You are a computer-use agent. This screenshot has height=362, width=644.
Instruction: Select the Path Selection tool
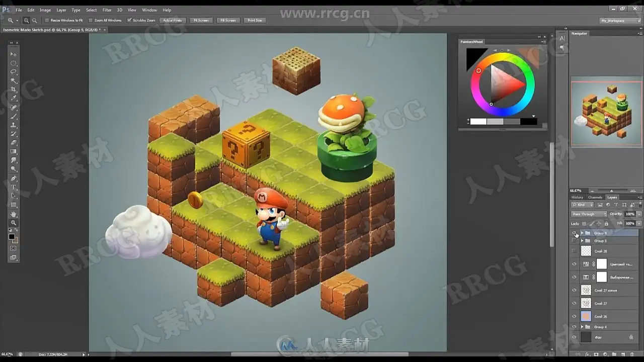tap(14, 196)
